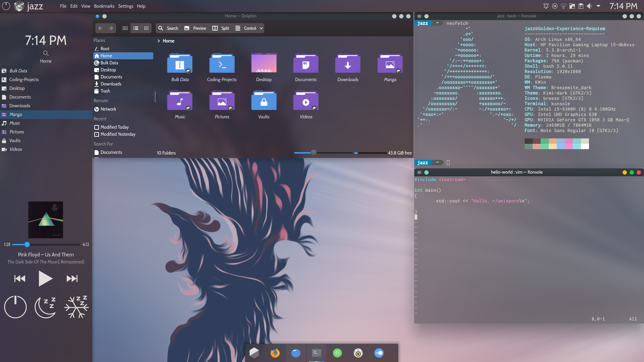Launch Firefox from the dock
This screenshot has width=644, height=362.
pyautogui.click(x=275, y=353)
